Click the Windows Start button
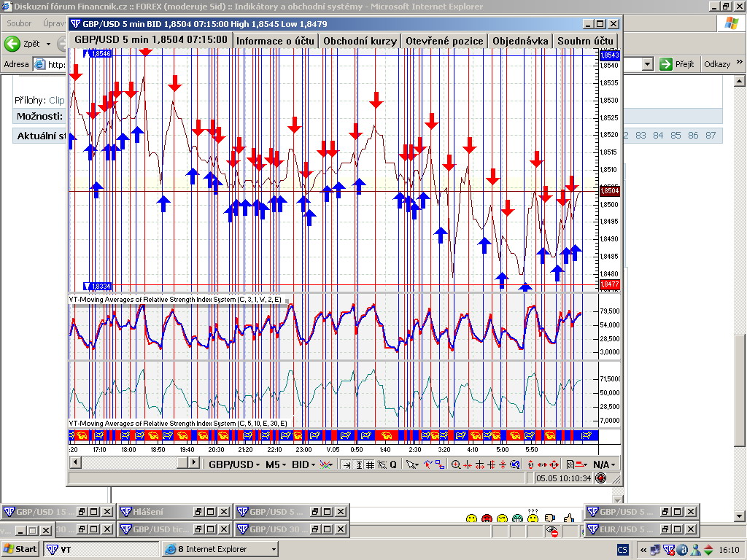Screen dimensions: 747x560 point(20,549)
